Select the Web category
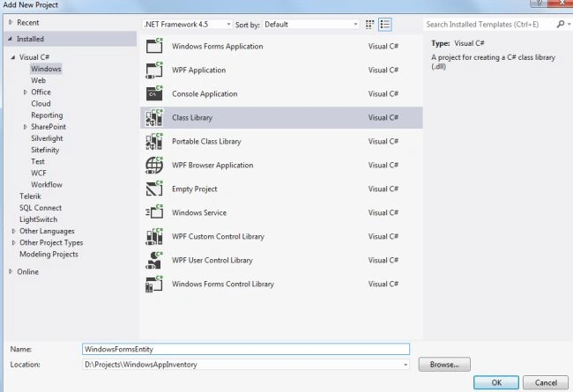The image size is (573, 392). 39,80
